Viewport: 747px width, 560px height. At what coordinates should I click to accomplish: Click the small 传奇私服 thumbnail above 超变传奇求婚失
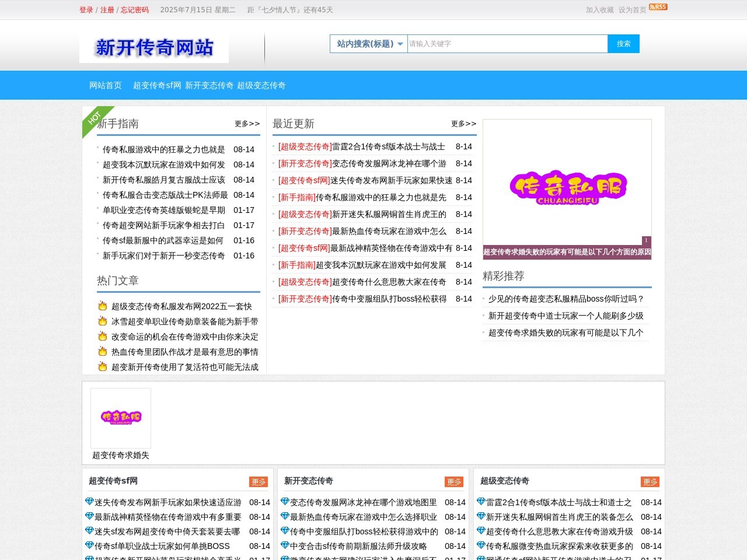pos(121,418)
